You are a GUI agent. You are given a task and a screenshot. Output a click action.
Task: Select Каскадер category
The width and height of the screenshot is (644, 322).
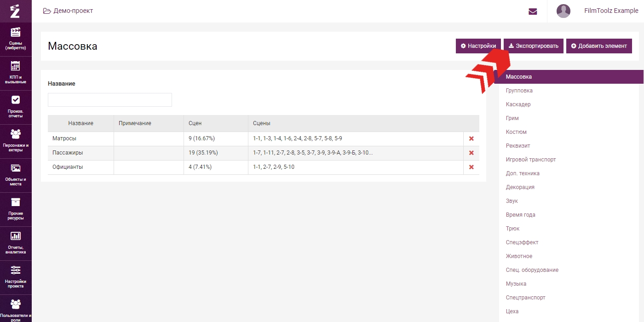518,104
